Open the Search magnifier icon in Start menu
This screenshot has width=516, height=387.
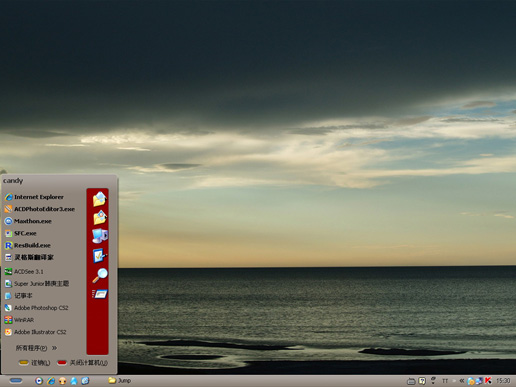pyautogui.click(x=100, y=275)
